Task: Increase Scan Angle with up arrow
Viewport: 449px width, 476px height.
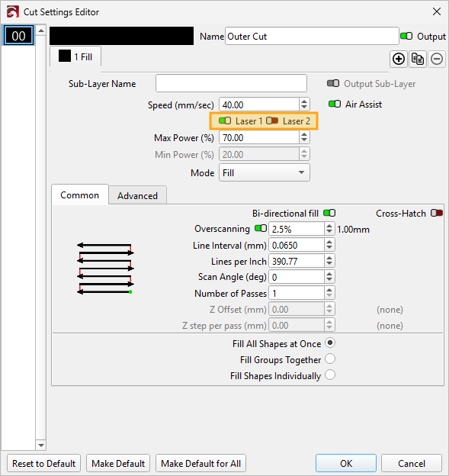Action: click(329, 274)
